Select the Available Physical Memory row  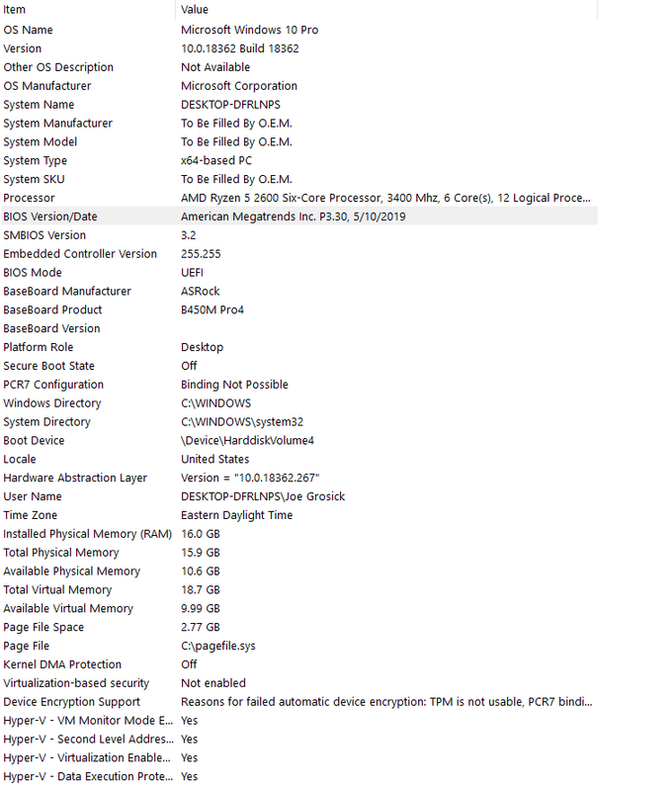click(299, 571)
